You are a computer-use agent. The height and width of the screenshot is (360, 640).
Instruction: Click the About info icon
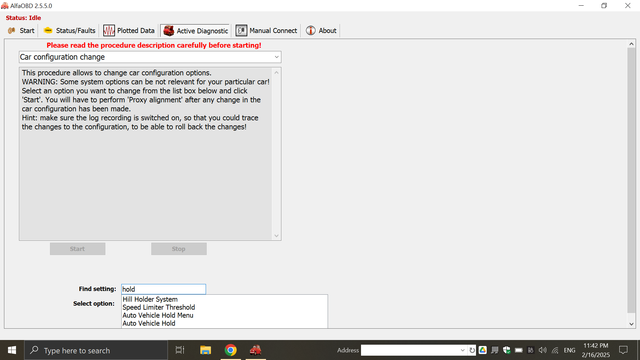pyautogui.click(x=311, y=31)
